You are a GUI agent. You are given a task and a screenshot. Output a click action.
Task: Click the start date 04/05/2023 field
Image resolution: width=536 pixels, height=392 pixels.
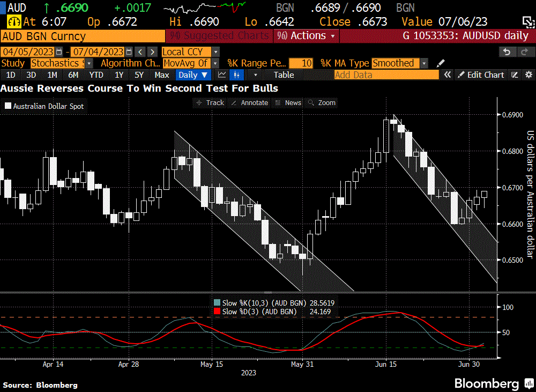(x=28, y=51)
